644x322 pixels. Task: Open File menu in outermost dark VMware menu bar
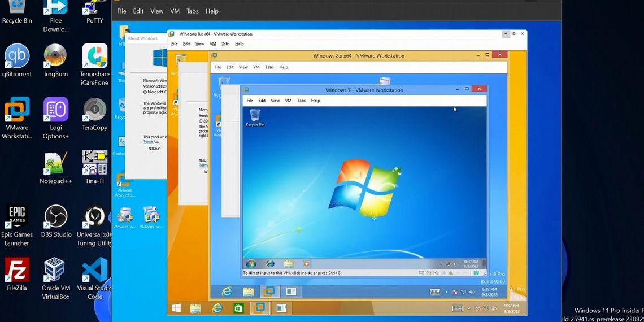121,11
